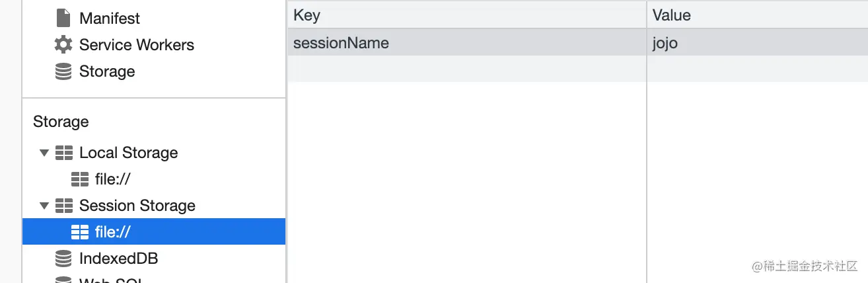Click grid icon beside Local Storage file://

[79, 179]
